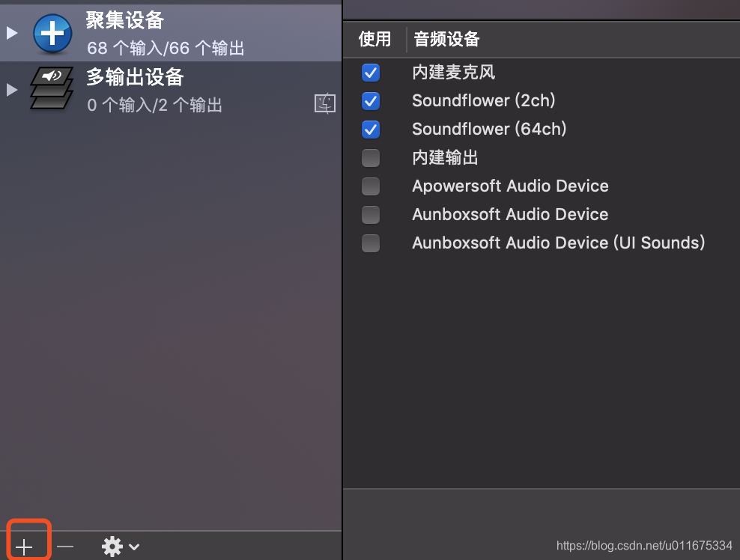
Task: Click the Soundflower (64ch) device name
Action: click(x=489, y=130)
